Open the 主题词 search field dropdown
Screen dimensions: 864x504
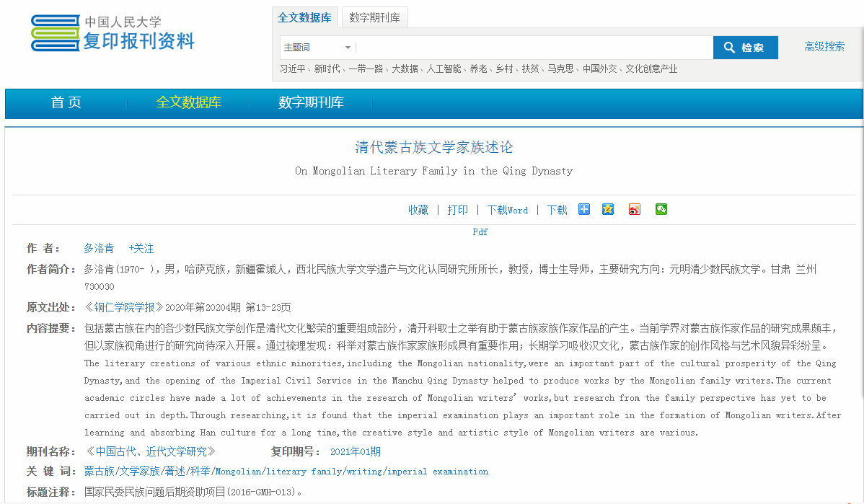click(317, 48)
